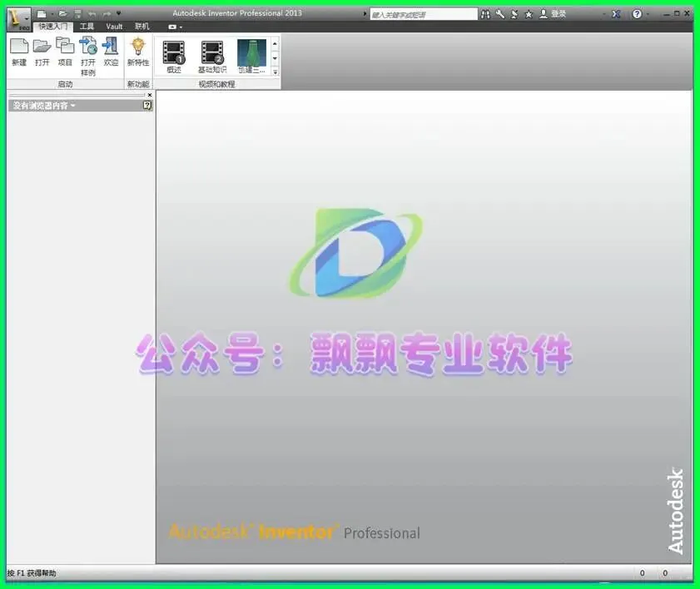Click the Undo arrow in quick access toolbar
Viewport: 700px width, 589px height.
tap(92, 14)
